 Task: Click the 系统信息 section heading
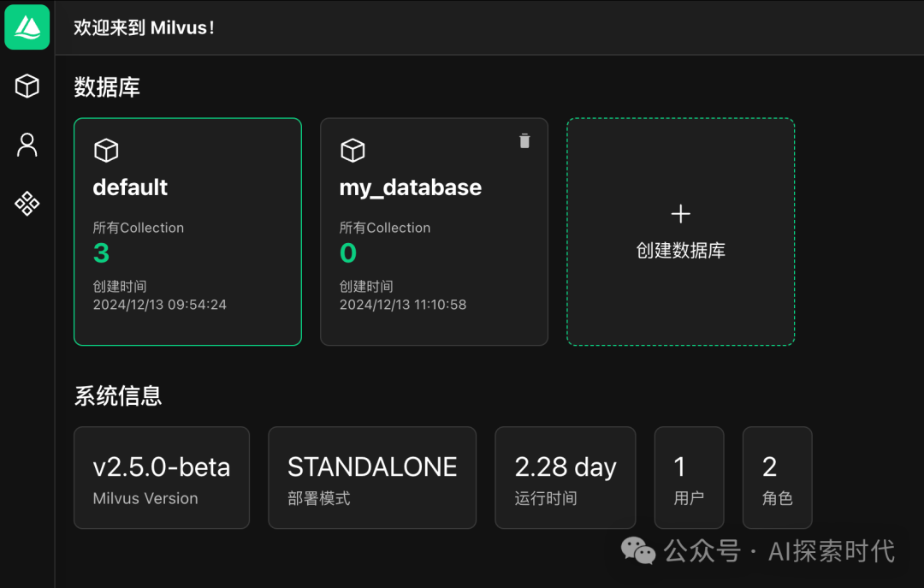coord(118,395)
